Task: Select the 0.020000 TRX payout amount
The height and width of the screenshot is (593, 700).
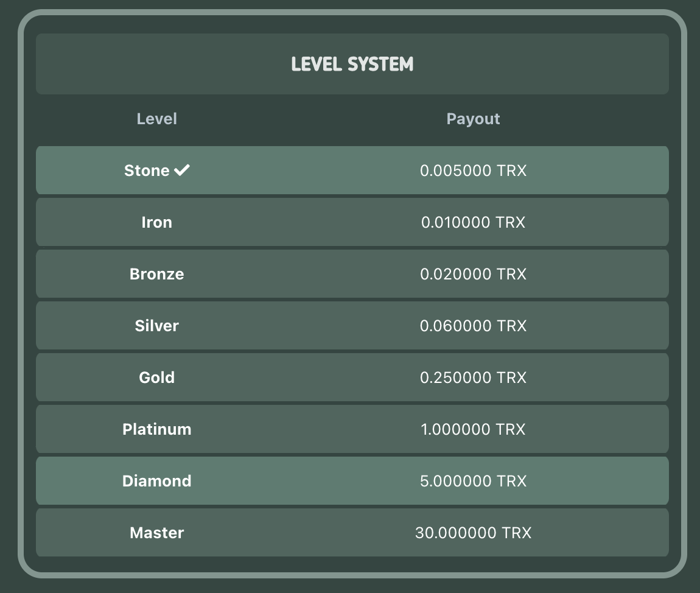Action: click(473, 274)
